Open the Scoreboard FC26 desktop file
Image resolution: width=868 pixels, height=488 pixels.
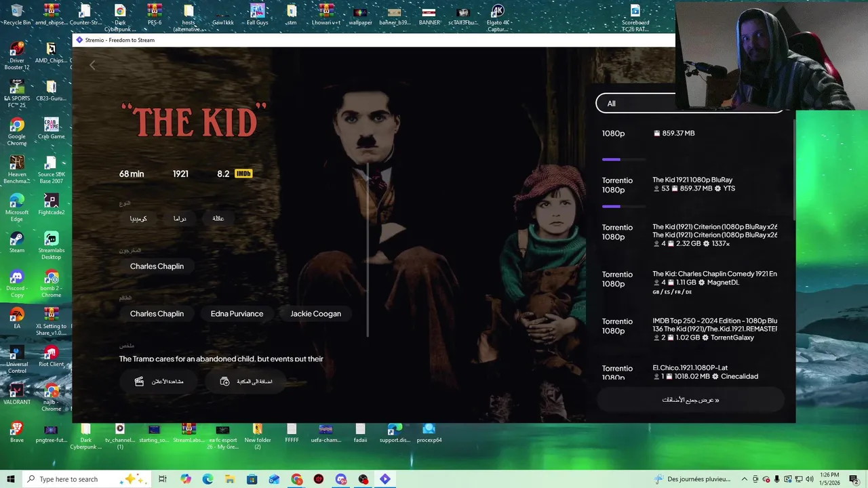pos(635,18)
